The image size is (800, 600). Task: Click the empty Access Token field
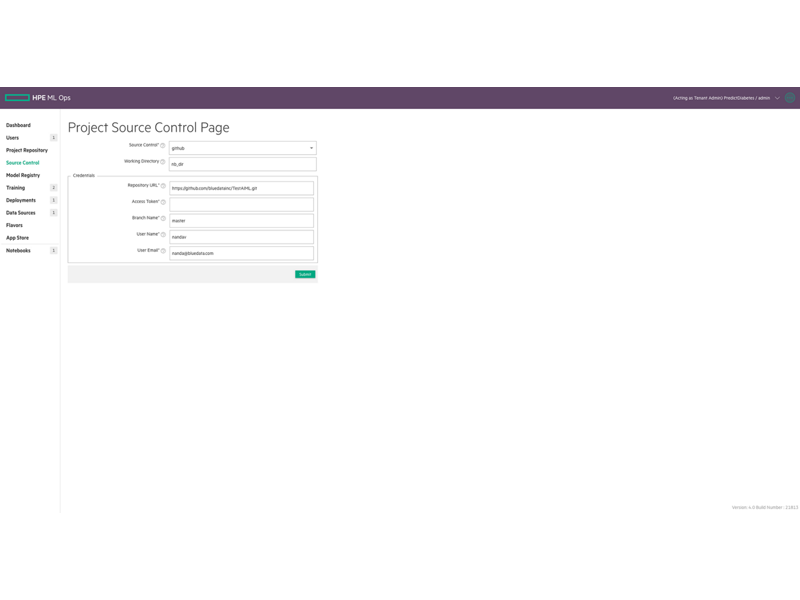[241, 205]
